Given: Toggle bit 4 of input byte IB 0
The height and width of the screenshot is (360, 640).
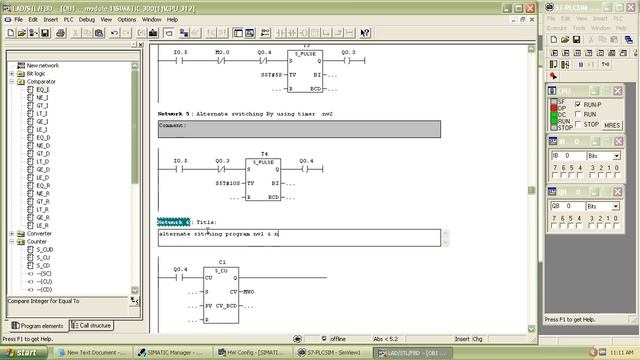Looking at the screenshot, I should [580, 175].
